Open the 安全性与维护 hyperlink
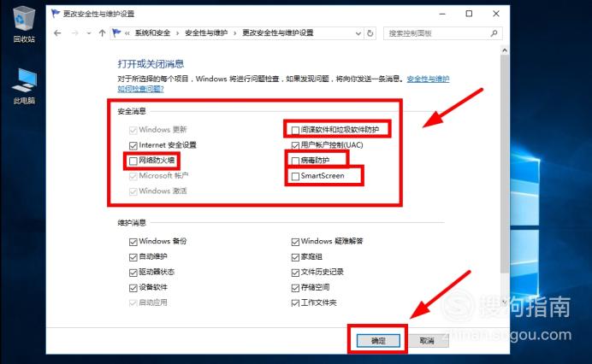This screenshot has width=592, height=364. coord(428,79)
